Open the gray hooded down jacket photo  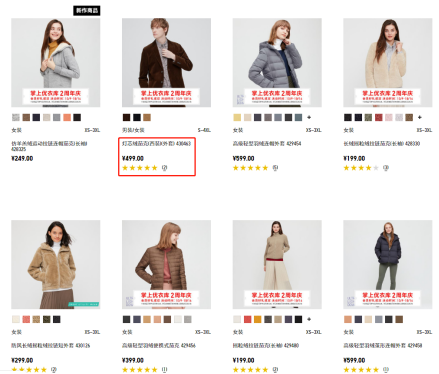click(x=277, y=63)
